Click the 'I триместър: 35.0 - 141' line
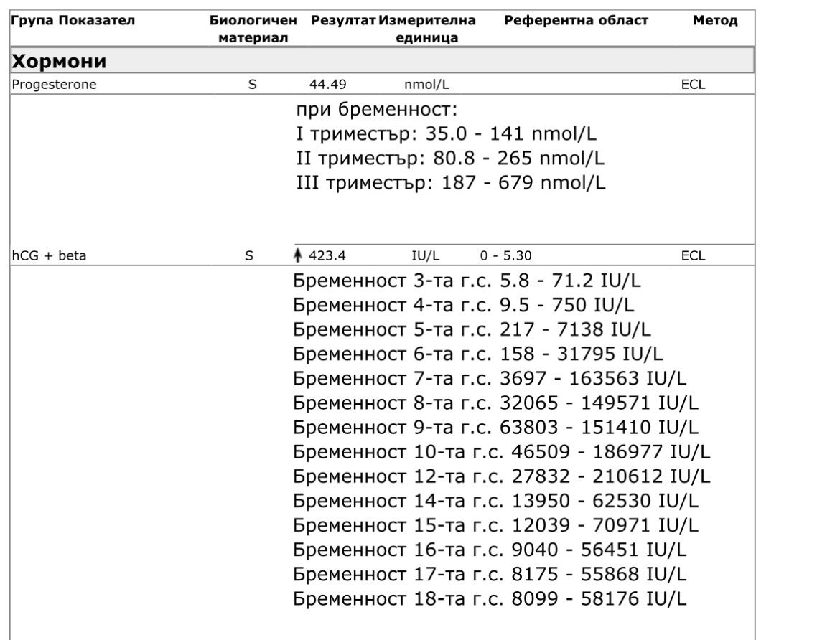840x640 pixels. pyautogui.click(x=447, y=135)
